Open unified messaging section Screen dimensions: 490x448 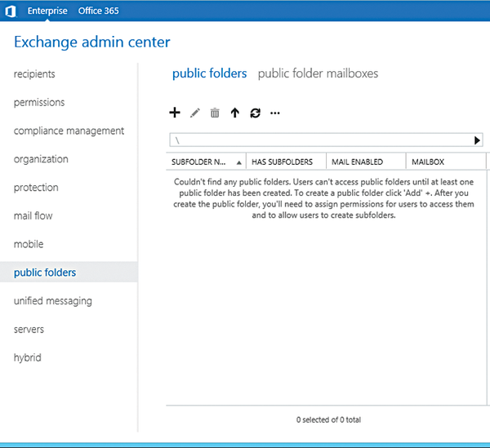point(53,301)
